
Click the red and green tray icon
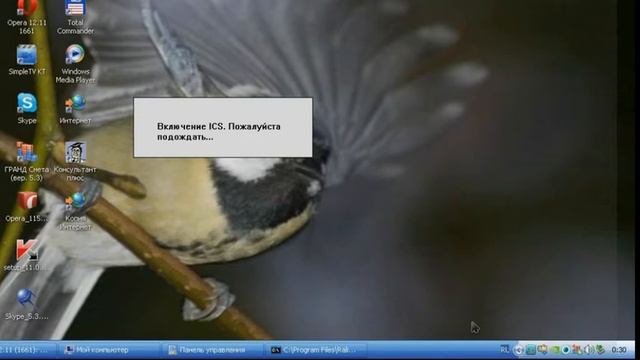pyautogui.click(x=577, y=350)
